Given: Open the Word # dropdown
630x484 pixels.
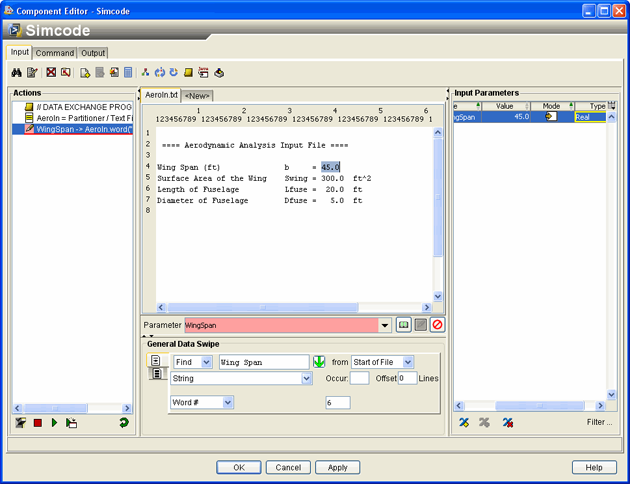Looking at the screenshot, I should [228, 402].
